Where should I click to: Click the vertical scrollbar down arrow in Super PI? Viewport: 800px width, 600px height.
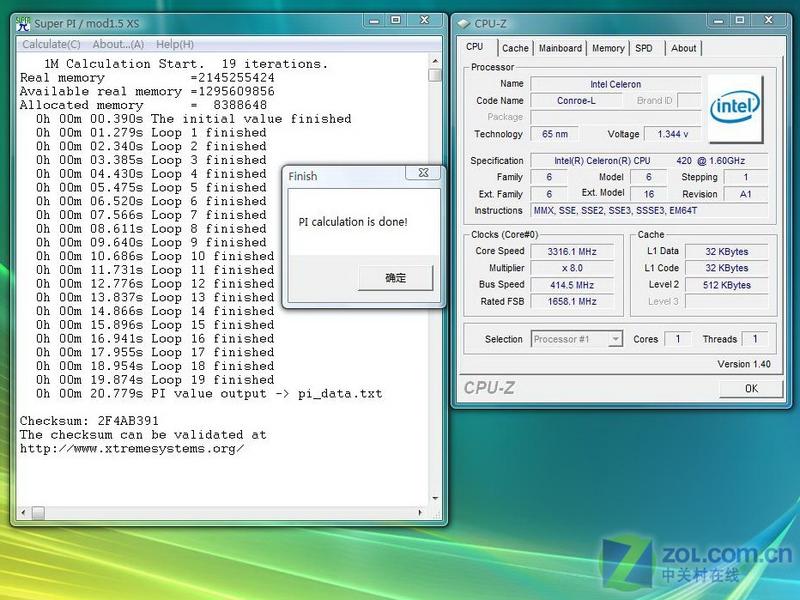pyautogui.click(x=435, y=498)
